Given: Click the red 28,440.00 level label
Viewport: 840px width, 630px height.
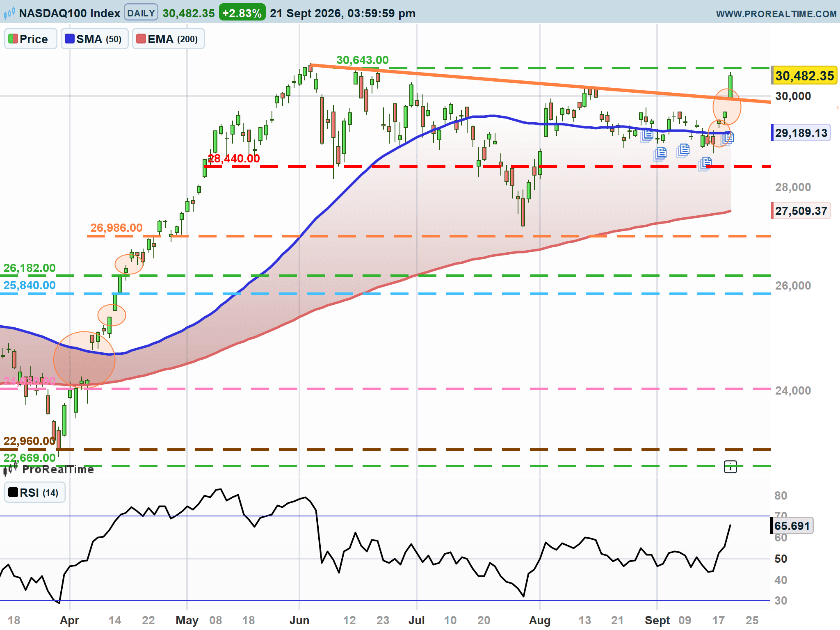Looking at the screenshot, I should tap(234, 158).
